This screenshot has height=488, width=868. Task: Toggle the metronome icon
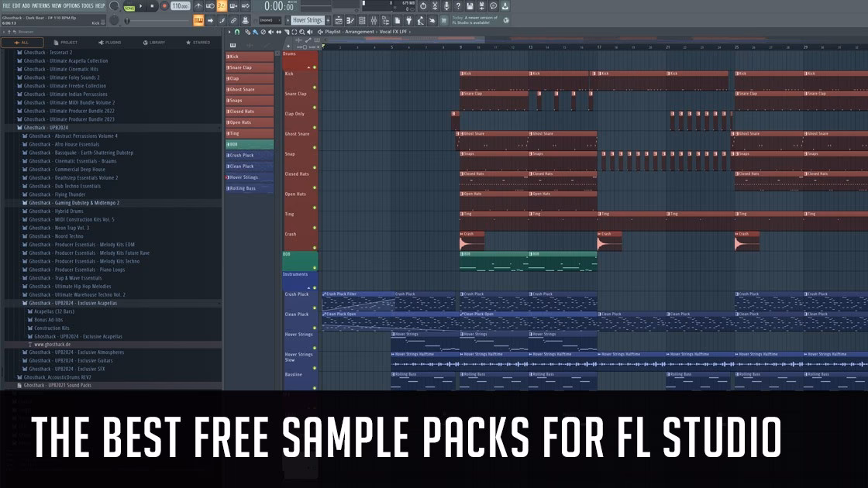tap(198, 6)
